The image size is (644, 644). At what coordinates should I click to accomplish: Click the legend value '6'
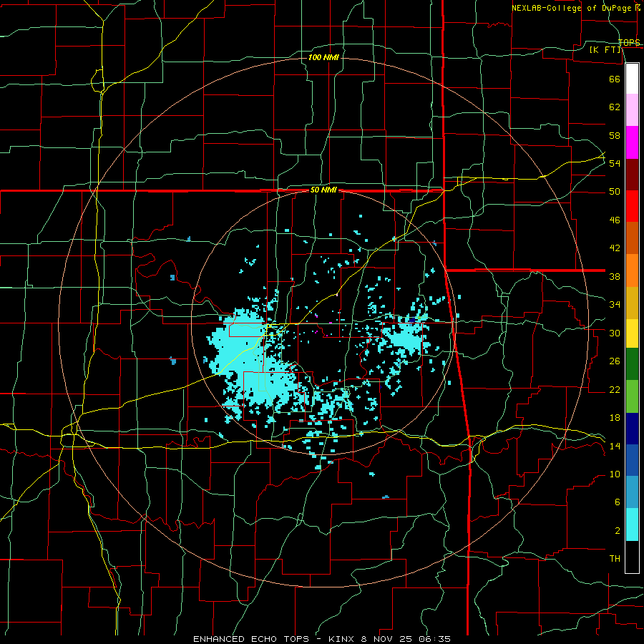pyautogui.click(x=618, y=502)
